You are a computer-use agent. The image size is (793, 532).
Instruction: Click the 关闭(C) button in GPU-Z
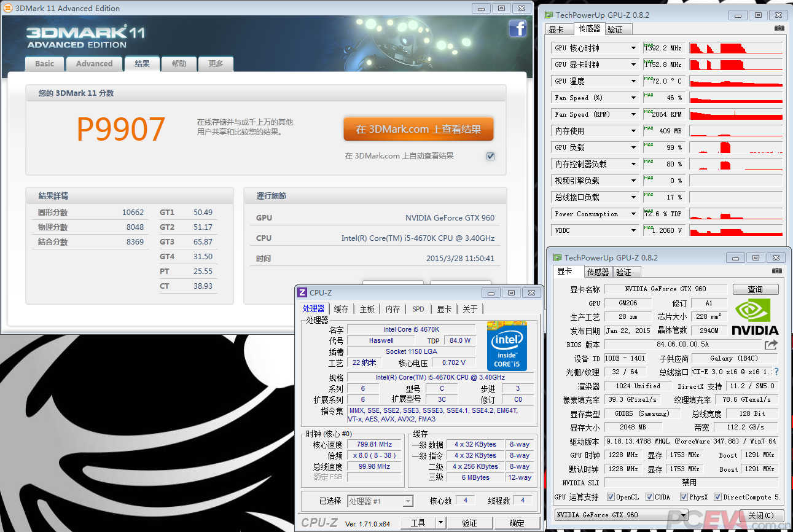760,515
